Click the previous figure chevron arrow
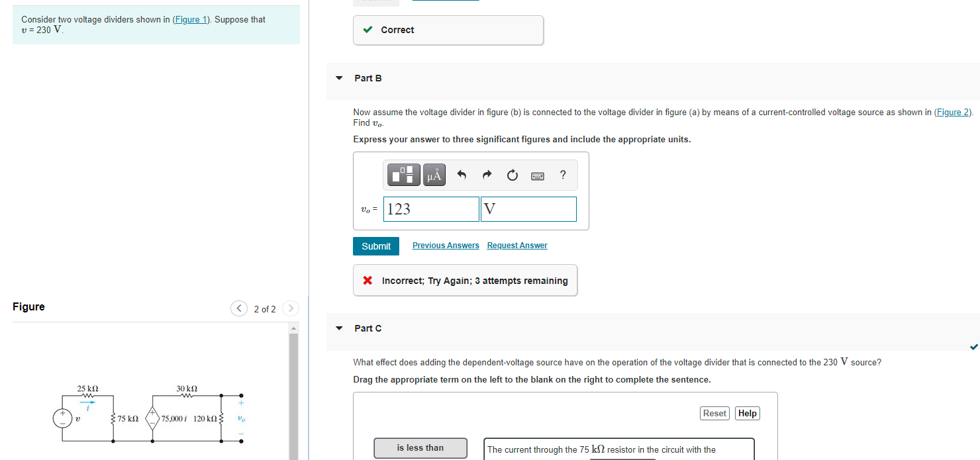980x460 pixels. click(x=239, y=308)
